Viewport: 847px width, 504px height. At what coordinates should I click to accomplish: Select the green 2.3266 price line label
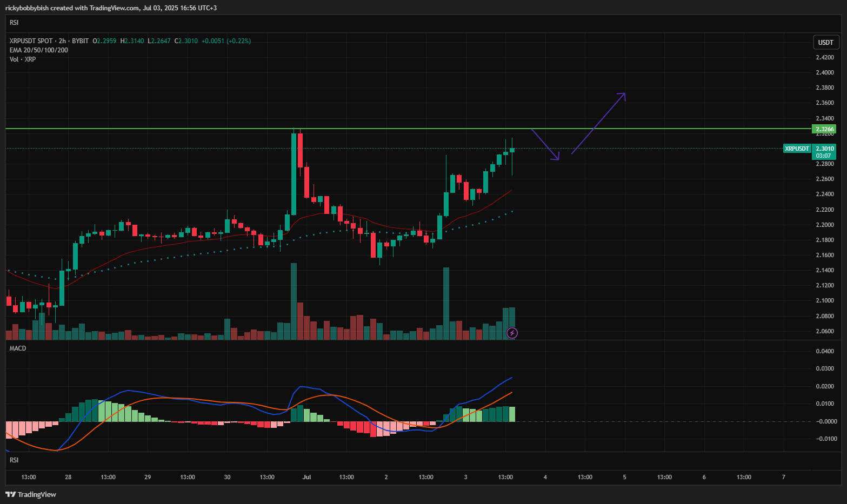pyautogui.click(x=824, y=129)
